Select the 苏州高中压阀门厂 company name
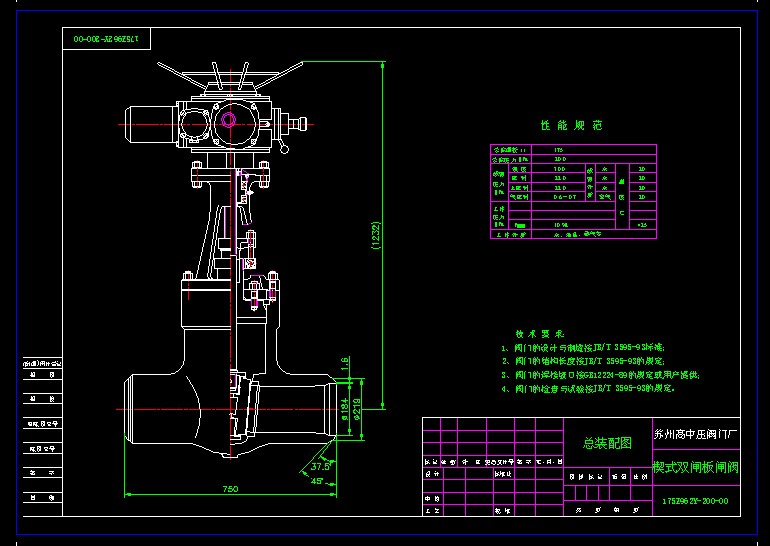Screen dimensions: 770x546 (694, 434)
